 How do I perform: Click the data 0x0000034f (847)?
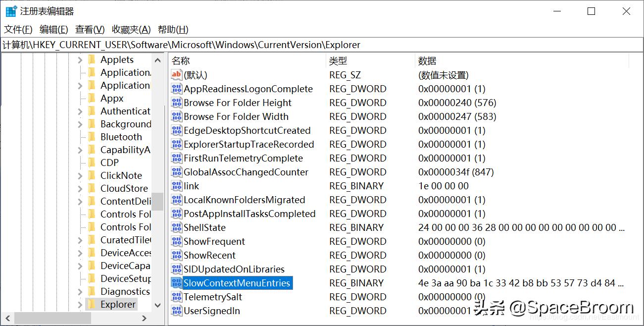tap(456, 172)
